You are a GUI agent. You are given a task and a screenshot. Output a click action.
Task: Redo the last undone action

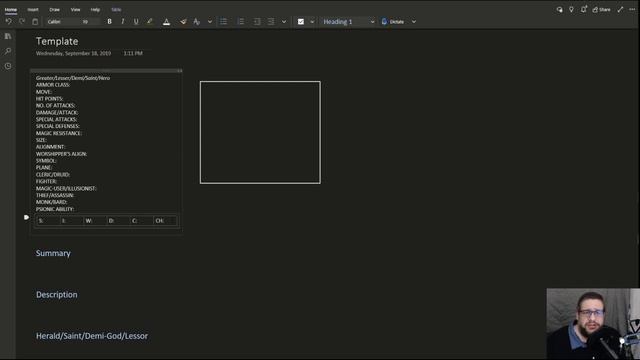[x=22, y=22]
